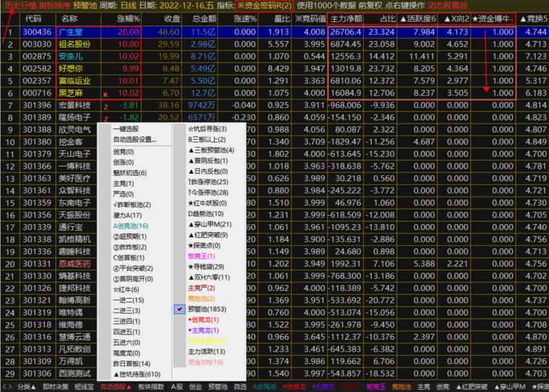Select the blue 主竞龙(1) menu entry
Viewport: 549px width, 392px height.
[x=204, y=331]
